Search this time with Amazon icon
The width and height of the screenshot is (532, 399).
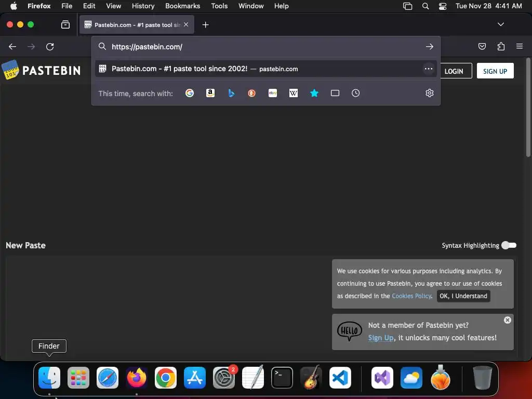[x=210, y=93]
